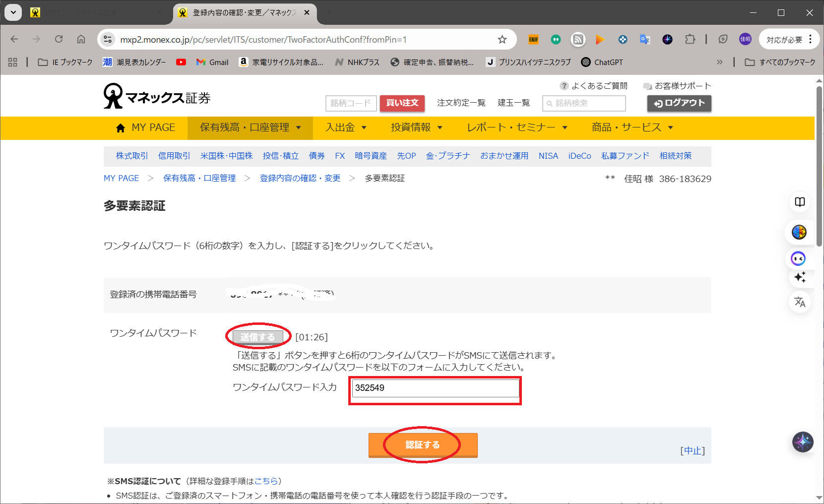The height and width of the screenshot is (504, 824).
Task: Go to 株式取引 in sub navigation
Action: point(132,156)
